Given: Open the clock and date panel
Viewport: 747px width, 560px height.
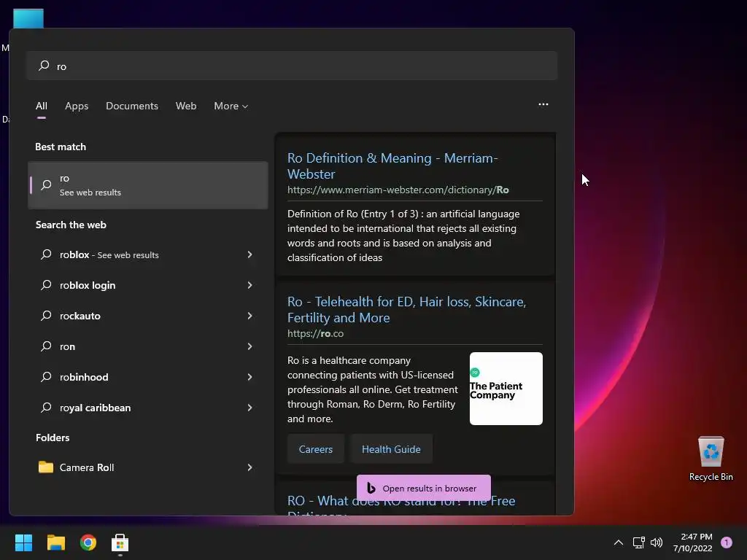Looking at the screenshot, I should point(693,542).
